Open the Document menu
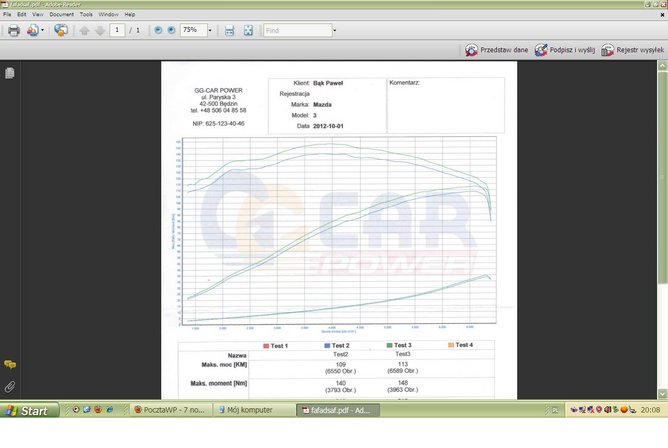Screen dimensions: 668x448 (61, 15)
